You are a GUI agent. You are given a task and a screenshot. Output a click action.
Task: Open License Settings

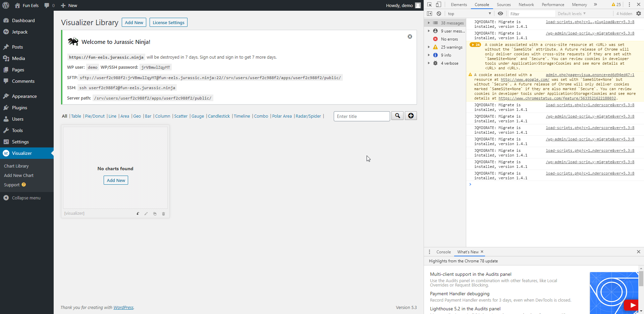(x=168, y=22)
